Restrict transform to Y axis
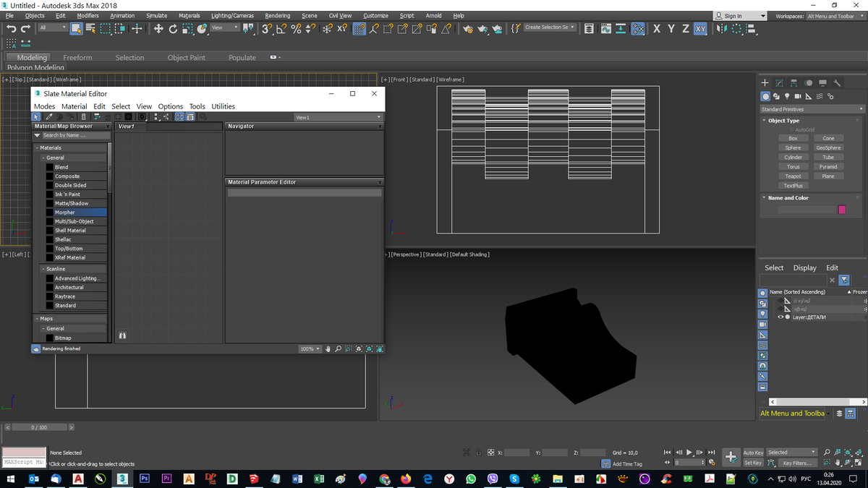868x488 pixels. pos(671,28)
